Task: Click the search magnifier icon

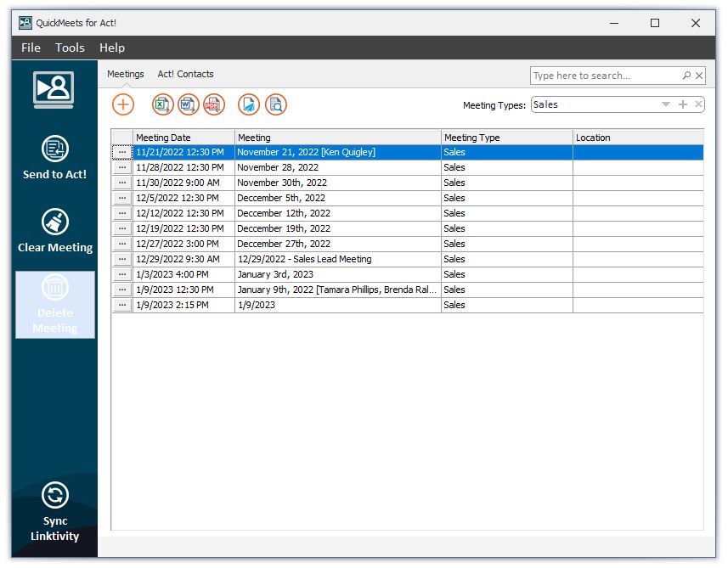Action: point(686,76)
